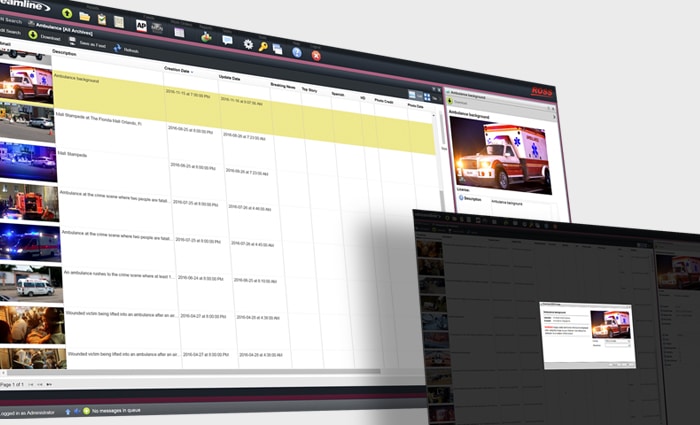The width and height of the screenshot is (700, 425).
Task: Switch to the list view icon
Action: point(412,95)
